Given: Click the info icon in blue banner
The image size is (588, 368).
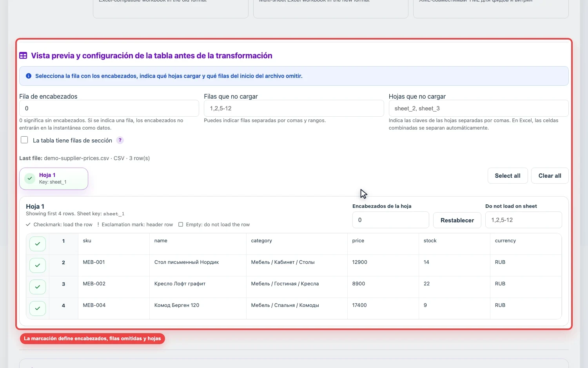Looking at the screenshot, I should pos(29,76).
